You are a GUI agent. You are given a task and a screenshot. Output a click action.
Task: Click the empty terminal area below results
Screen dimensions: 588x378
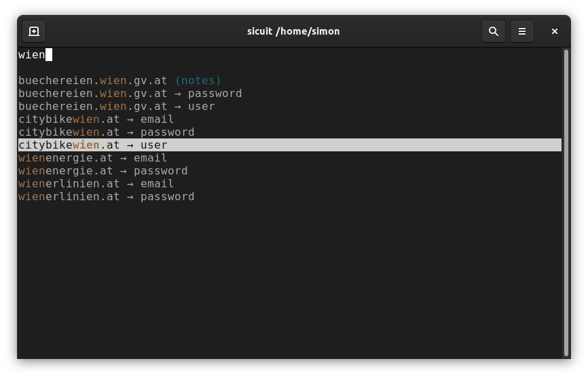click(289, 279)
